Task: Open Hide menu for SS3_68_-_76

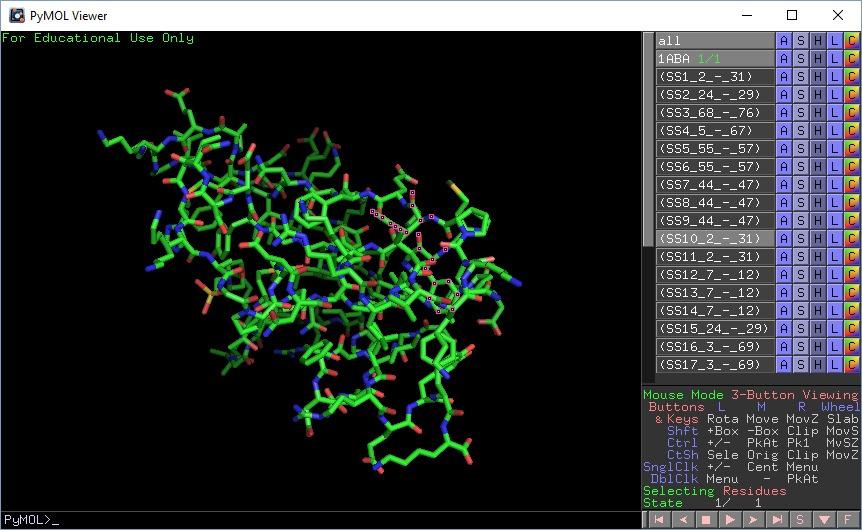Action: [817, 113]
